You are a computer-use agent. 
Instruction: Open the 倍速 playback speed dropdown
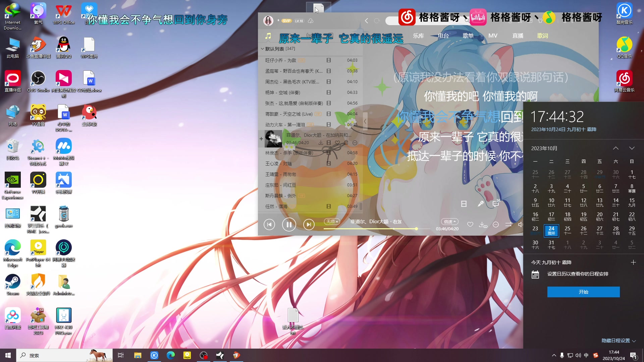pyautogui.click(x=449, y=222)
